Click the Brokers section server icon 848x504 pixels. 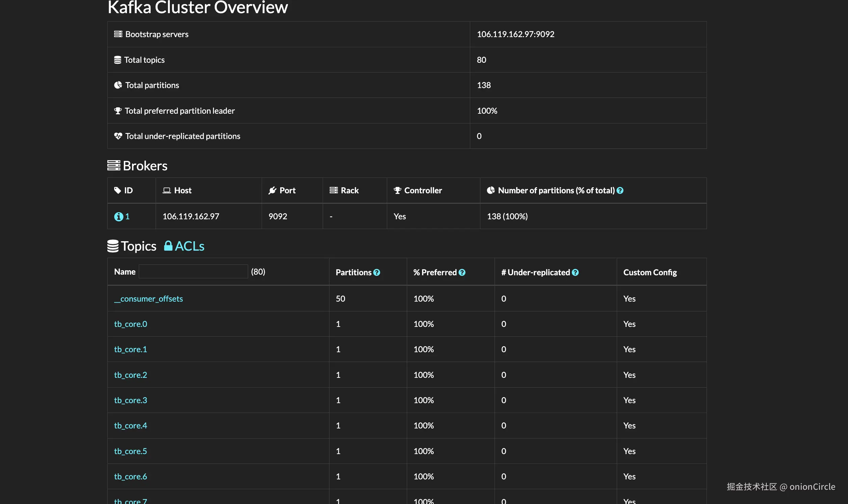113,166
